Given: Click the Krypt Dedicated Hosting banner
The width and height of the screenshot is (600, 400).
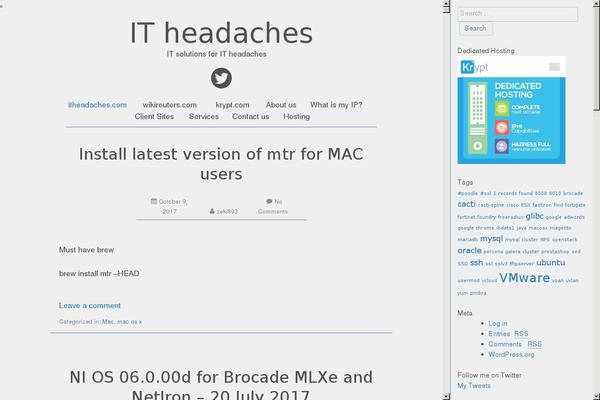Looking at the screenshot, I should pos(511,110).
